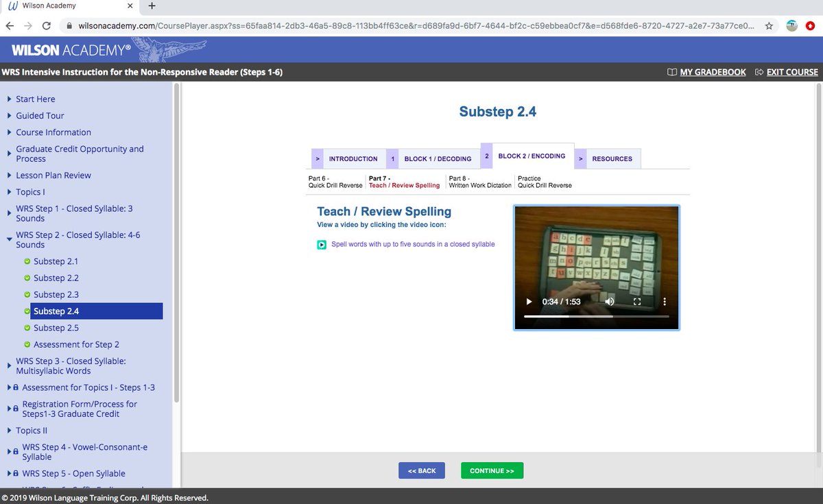This screenshot has width=823, height=504.
Task: Click the browser address bar URL
Action: (x=416, y=26)
